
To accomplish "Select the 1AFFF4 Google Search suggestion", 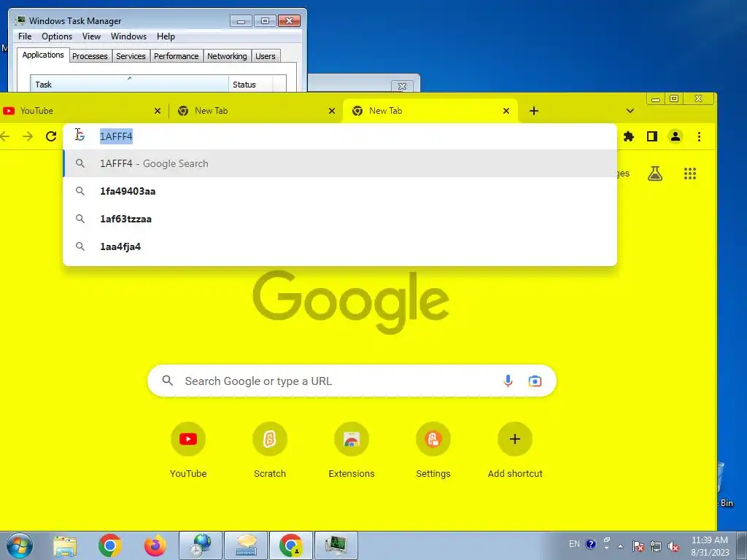I will pos(340,163).
